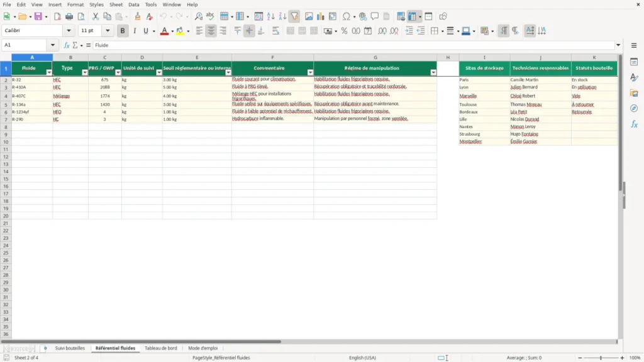Format the cell as percent
This screenshot has height=362, width=644.
pyautogui.click(x=344, y=31)
